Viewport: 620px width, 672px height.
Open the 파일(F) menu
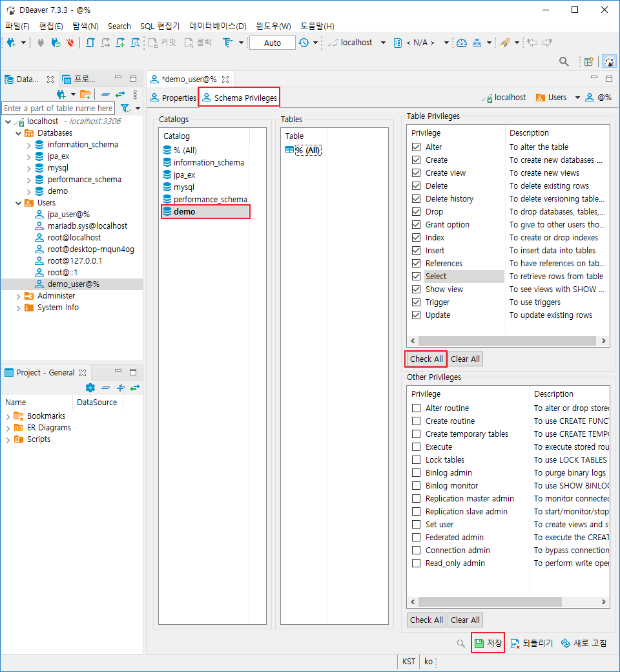(x=17, y=26)
